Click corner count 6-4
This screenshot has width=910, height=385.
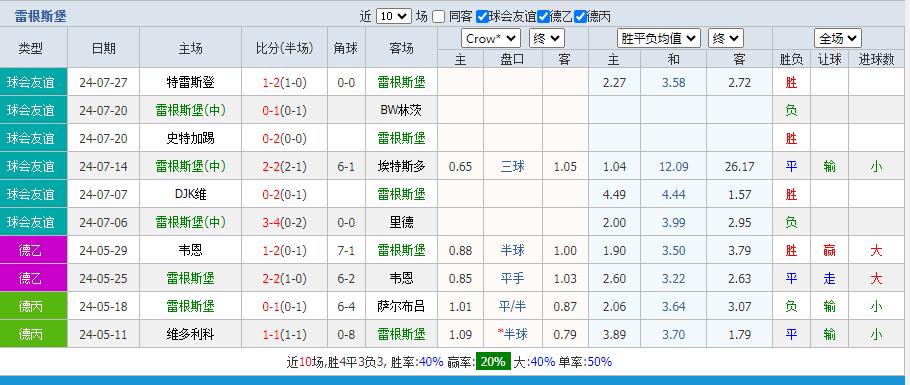[x=346, y=306]
